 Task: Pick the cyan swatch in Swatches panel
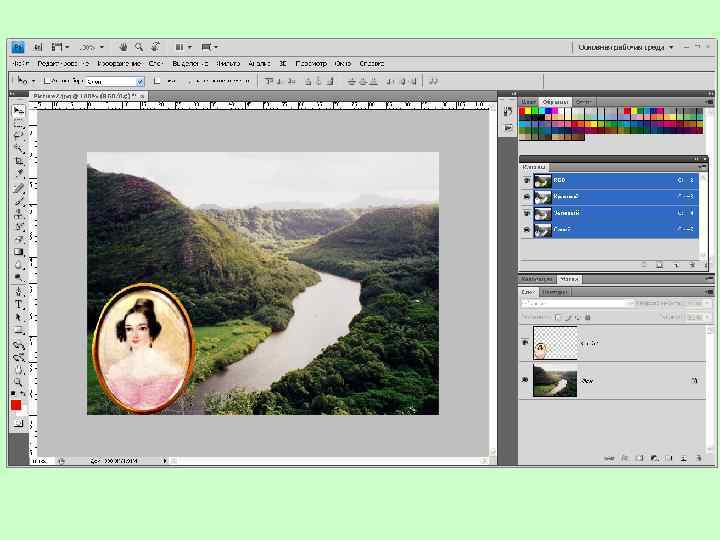tap(542, 111)
